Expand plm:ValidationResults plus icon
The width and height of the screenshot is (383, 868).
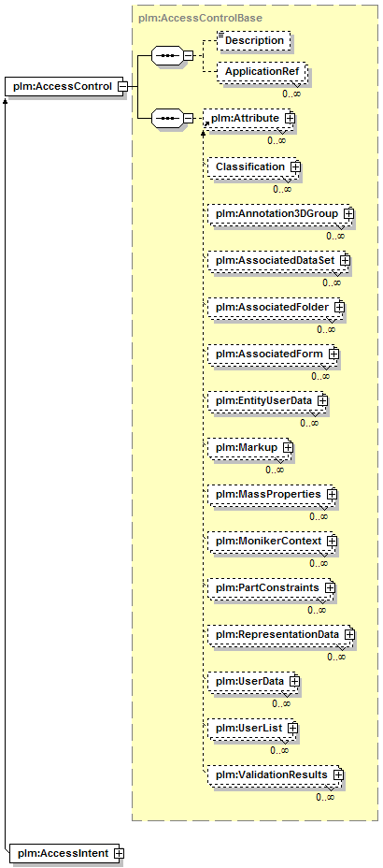point(337,774)
